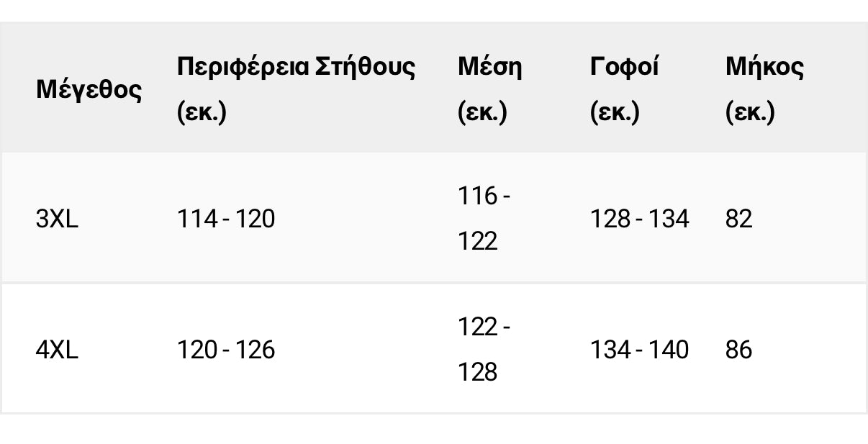Select waist value 122 - 128
868x444 pixels.
pos(484,350)
